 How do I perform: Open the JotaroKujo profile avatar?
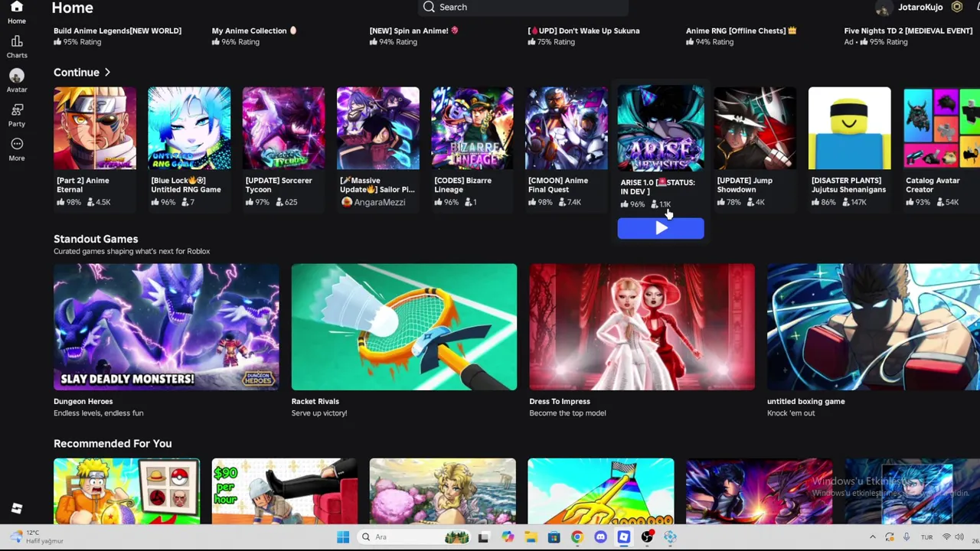click(883, 8)
